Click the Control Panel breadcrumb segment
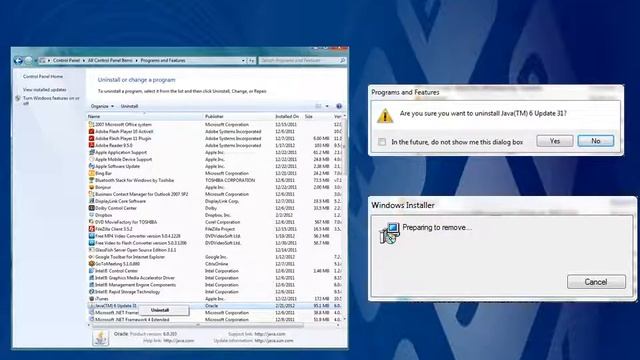Image resolution: width=640 pixels, height=360 pixels. tap(66, 60)
